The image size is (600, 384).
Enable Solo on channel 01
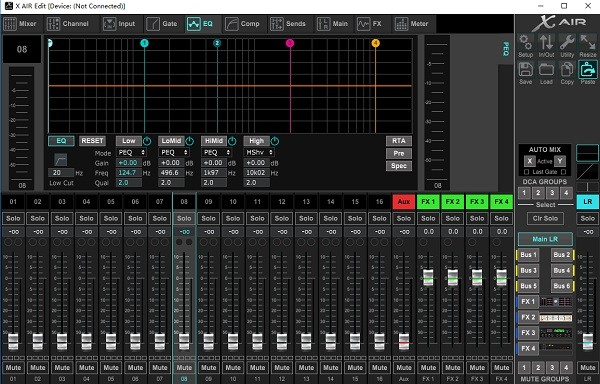point(13,218)
